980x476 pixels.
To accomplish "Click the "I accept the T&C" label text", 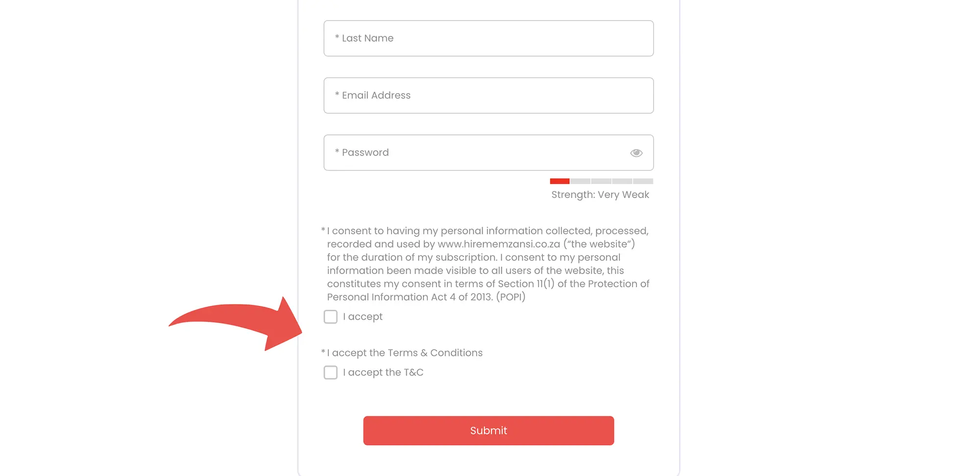I will pyautogui.click(x=383, y=373).
